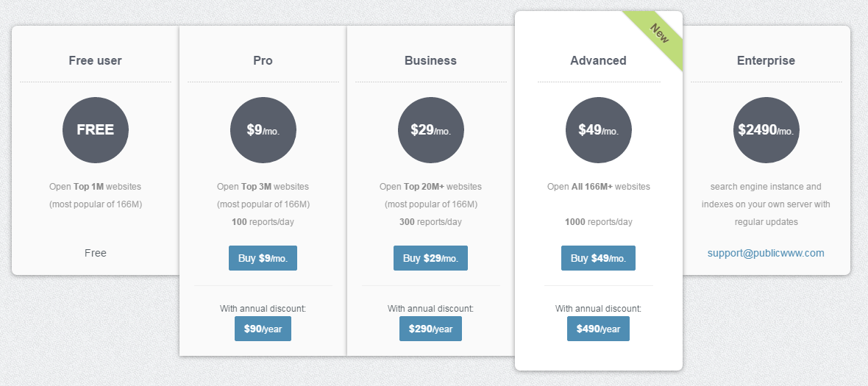Click the $29/mo. price circle
The image size is (868, 386).
(x=431, y=130)
